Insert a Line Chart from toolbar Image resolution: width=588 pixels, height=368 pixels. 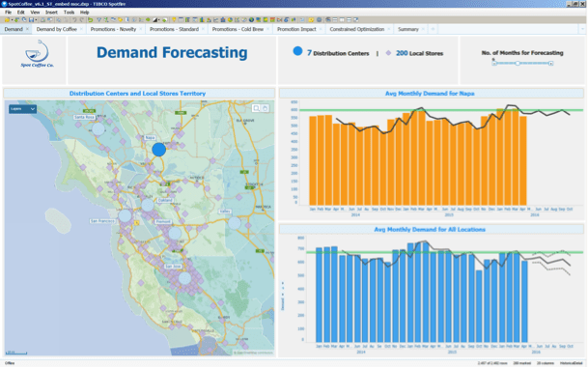(x=216, y=19)
